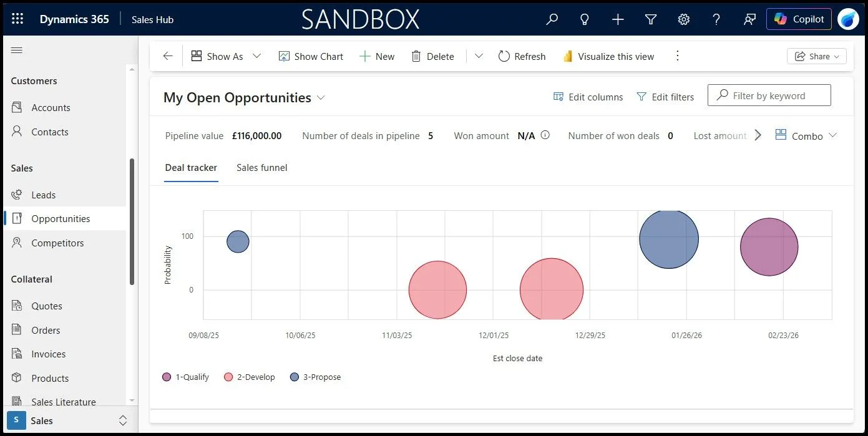Click the quick create plus icon
The height and width of the screenshot is (436, 868).
(618, 19)
